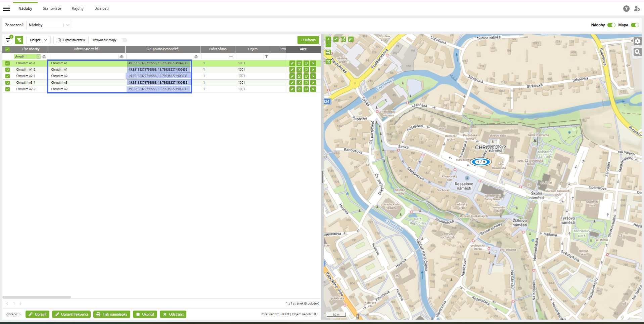Screen dimensions: 644x324
Task: Click the table horizontal scrollbar
Action: (37, 297)
